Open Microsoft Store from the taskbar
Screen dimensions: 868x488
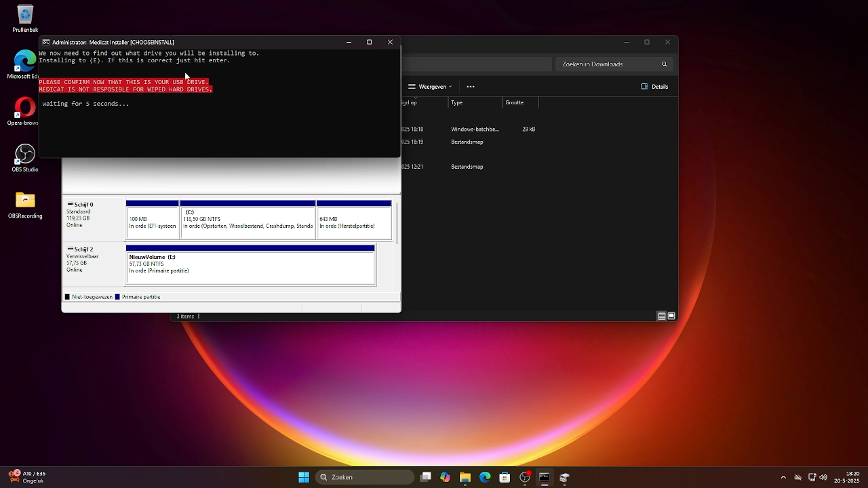(505, 477)
